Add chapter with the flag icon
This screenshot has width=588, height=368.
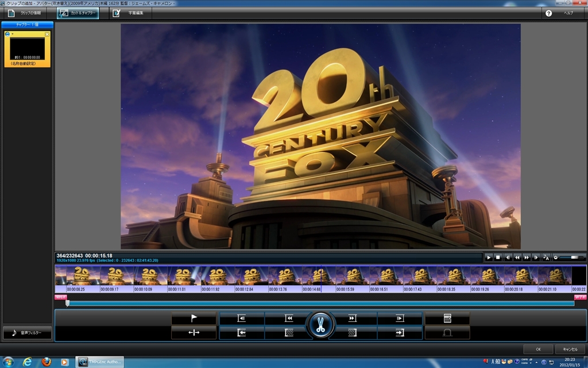194,319
